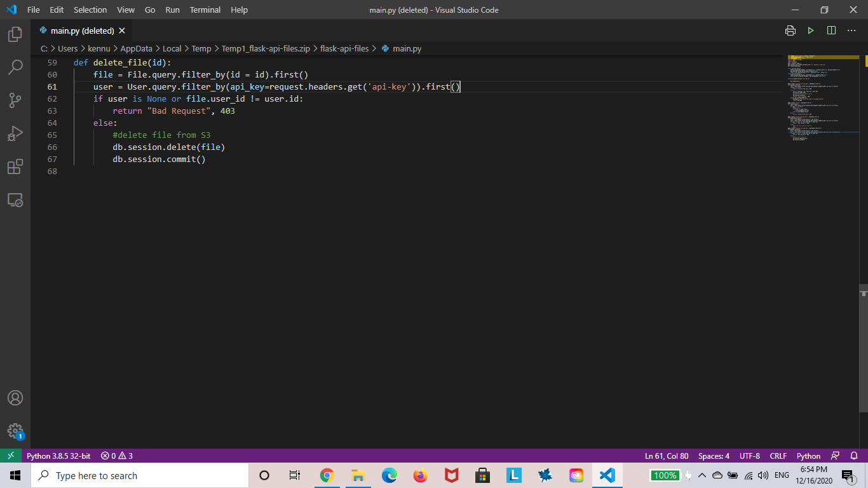Open the Remote Explorer

pos(14,200)
